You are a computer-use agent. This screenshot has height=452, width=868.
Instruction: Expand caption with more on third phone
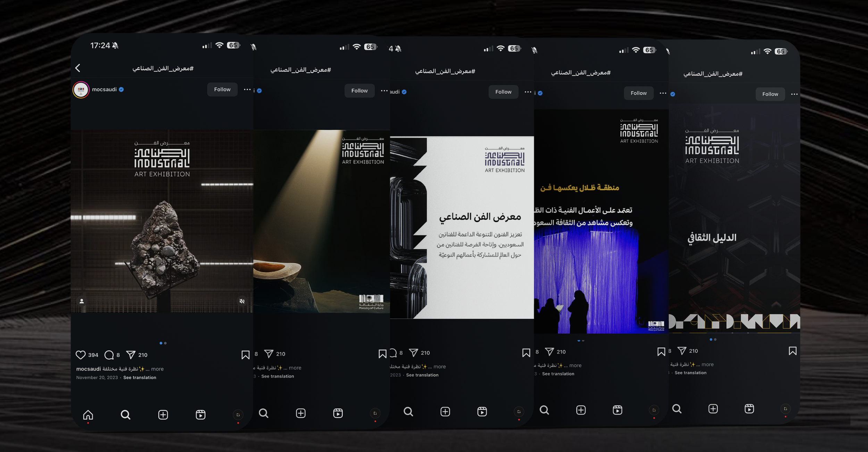[x=440, y=367]
